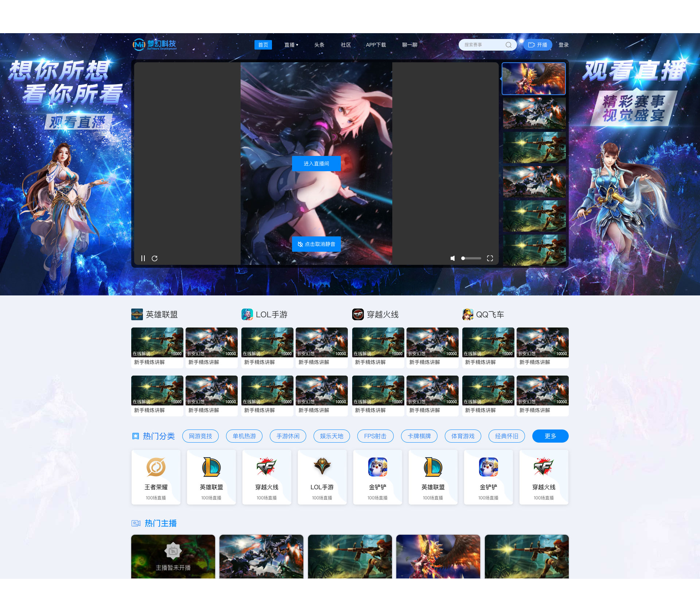Select the 网游竞技 category filter
The width and height of the screenshot is (700, 612).
coord(200,436)
